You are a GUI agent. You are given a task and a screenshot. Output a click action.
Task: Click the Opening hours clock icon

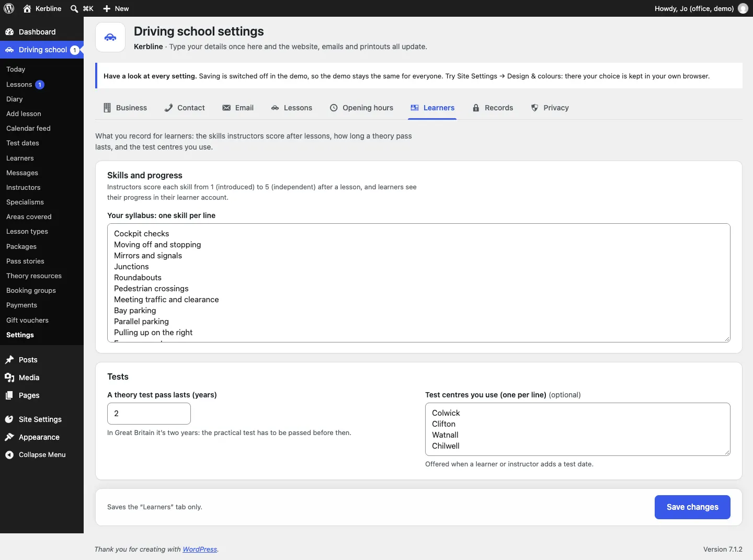(334, 108)
